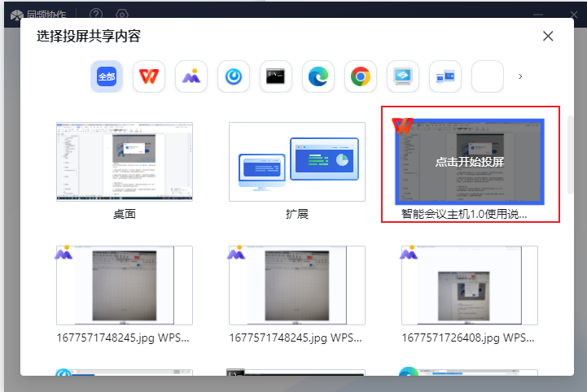Filter by Google Chrome icon
Viewport: 587px width, 392px height.
tap(360, 76)
